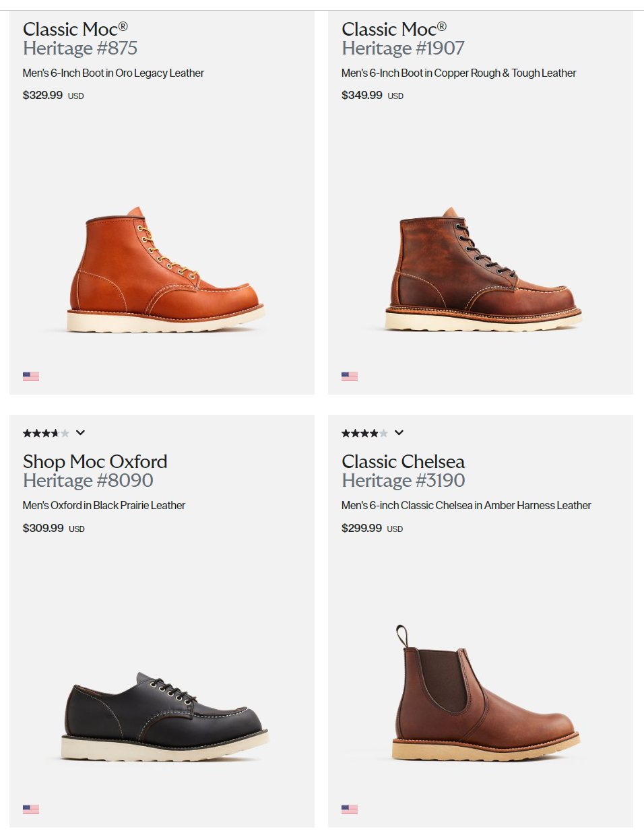This screenshot has width=644, height=835.
Task: Click US flag icon on Heritage #875 card
Action: click(x=31, y=376)
